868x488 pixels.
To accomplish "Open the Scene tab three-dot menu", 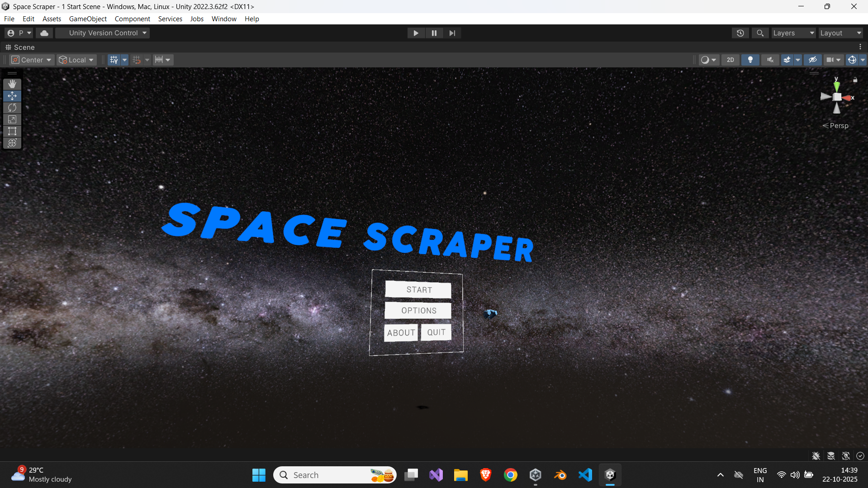I will click(860, 47).
